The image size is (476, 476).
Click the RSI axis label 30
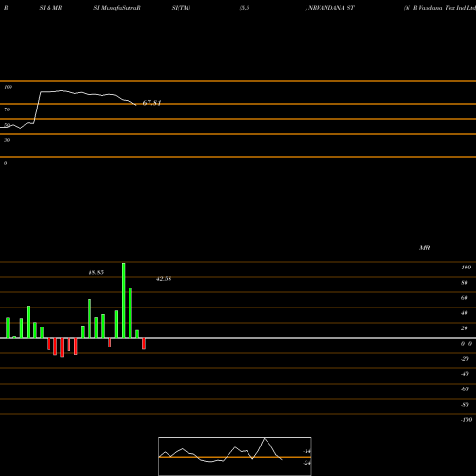(x=7, y=140)
